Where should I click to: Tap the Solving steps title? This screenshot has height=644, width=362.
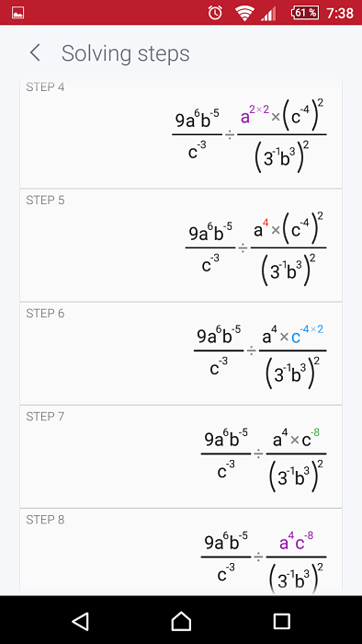[126, 53]
